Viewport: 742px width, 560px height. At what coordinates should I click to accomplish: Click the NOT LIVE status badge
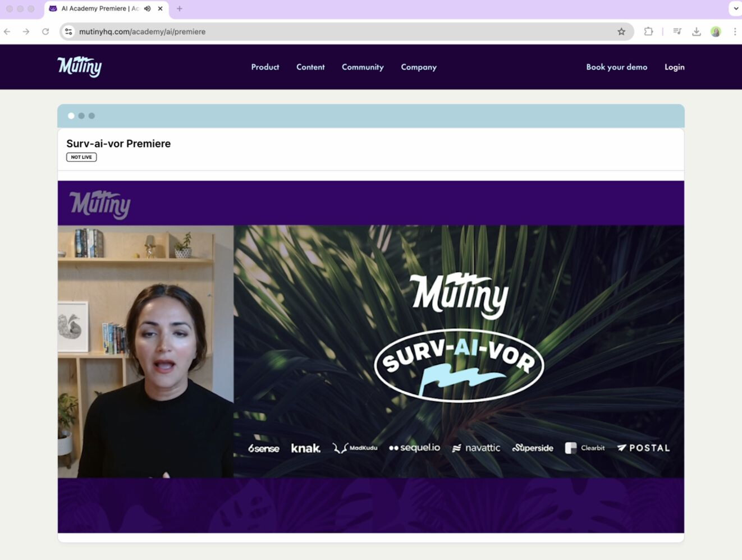[x=81, y=157]
